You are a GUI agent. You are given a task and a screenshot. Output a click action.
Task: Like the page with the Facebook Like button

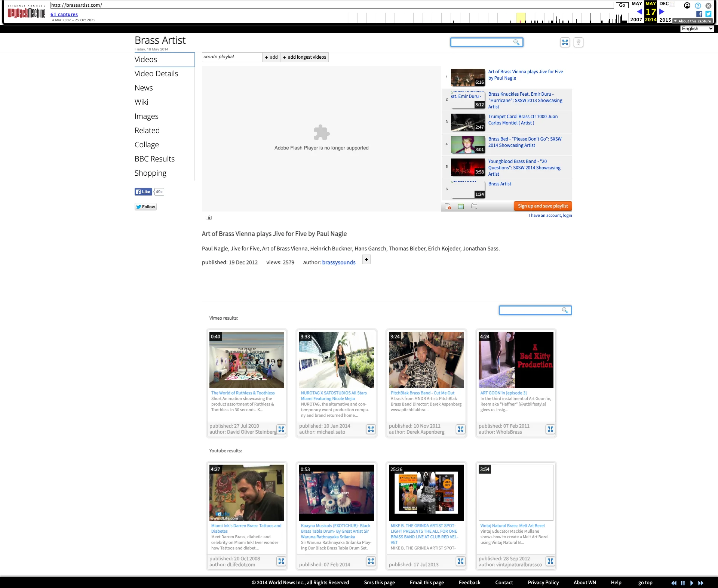(x=143, y=191)
